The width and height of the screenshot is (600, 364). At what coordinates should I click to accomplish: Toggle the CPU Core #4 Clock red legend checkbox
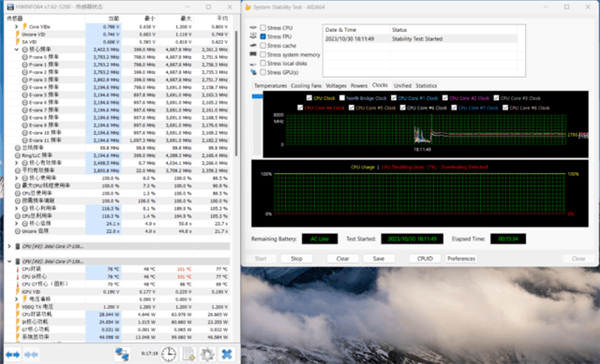pos(300,108)
